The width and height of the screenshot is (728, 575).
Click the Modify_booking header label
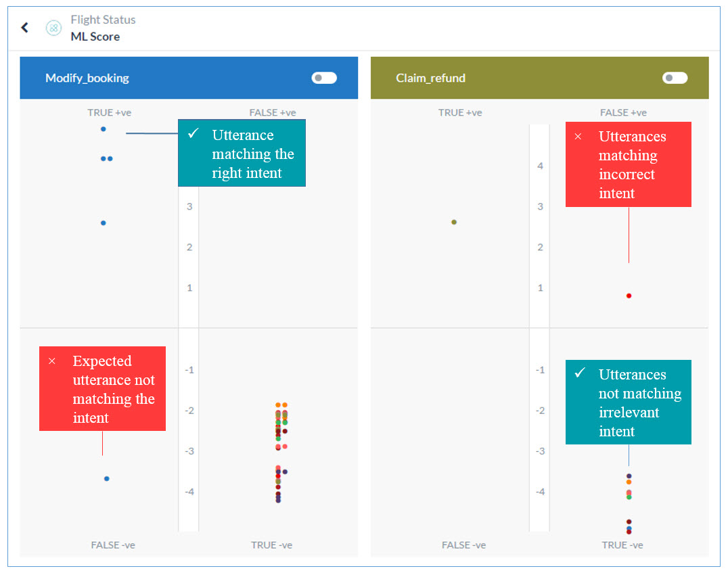click(87, 78)
